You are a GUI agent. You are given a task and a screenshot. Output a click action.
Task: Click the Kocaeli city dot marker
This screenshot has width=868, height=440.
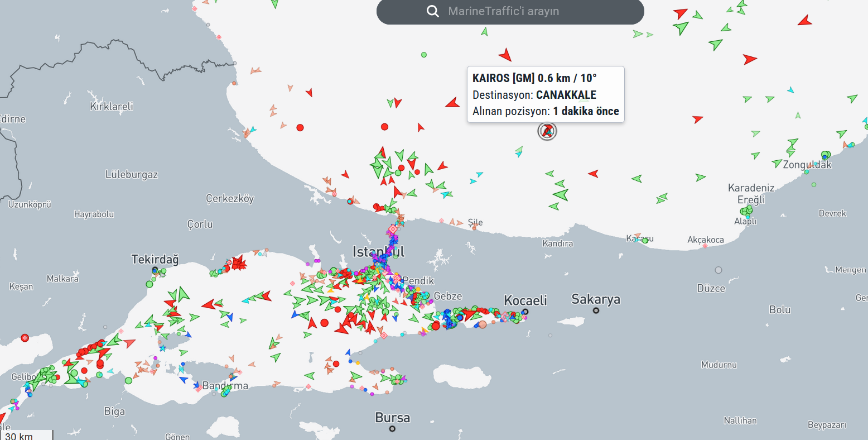(x=525, y=312)
